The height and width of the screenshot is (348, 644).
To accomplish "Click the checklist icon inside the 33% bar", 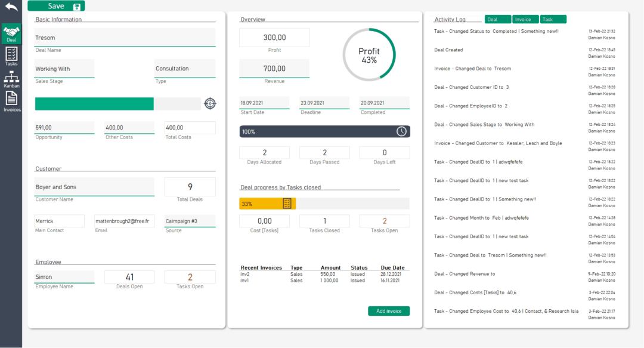I will click(x=287, y=203).
